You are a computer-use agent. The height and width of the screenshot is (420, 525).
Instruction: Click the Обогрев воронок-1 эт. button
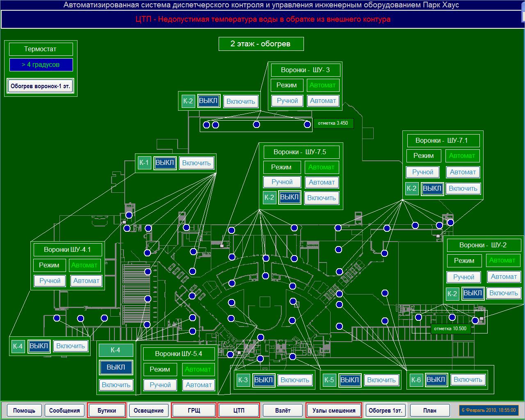(x=40, y=87)
